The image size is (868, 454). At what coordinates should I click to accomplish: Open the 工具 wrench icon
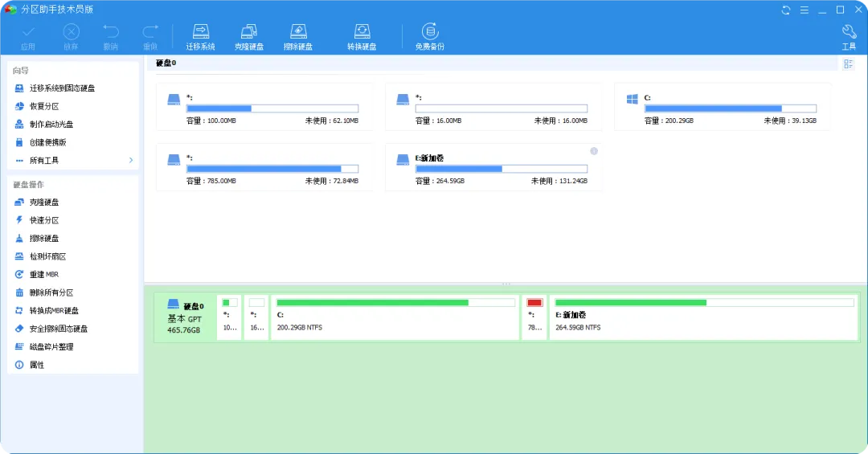[849, 37]
